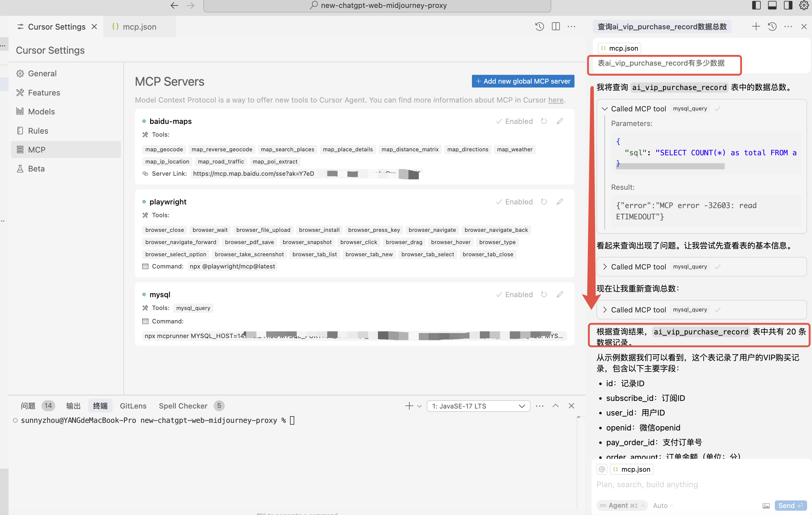The image size is (812, 515).
Task: Toggle Enabled state of baidu-maps server
Action: (x=514, y=121)
